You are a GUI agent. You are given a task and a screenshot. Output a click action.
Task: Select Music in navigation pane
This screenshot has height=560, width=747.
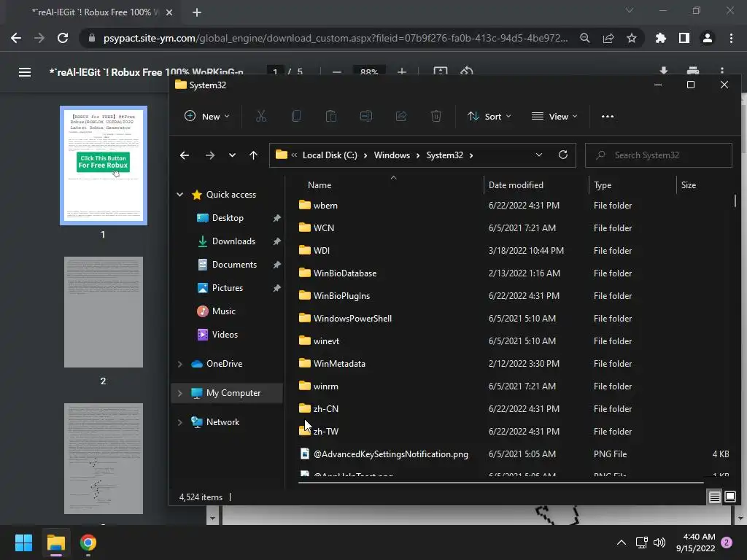coord(223,311)
